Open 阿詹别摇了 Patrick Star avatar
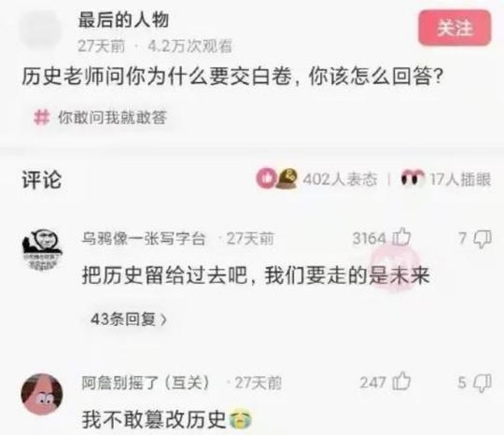 coord(42,394)
